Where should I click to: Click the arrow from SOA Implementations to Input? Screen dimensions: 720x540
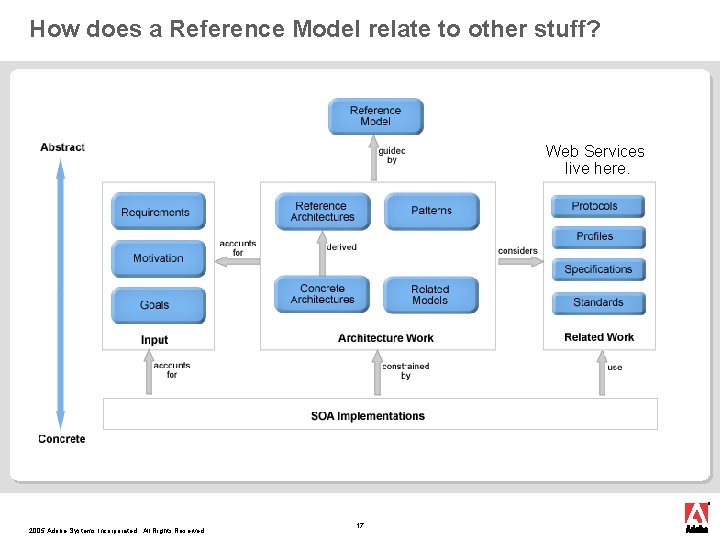149,372
